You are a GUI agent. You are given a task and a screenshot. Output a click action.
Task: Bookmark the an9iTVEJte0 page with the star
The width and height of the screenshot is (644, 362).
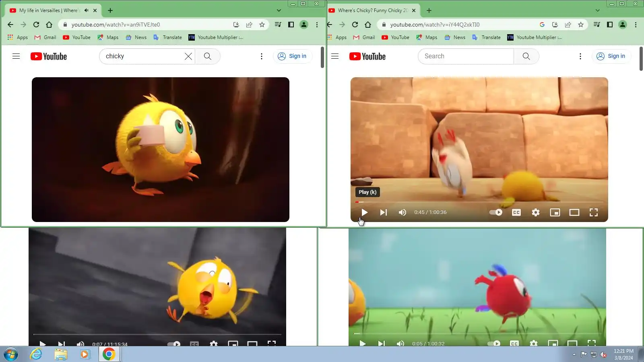[x=262, y=25]
